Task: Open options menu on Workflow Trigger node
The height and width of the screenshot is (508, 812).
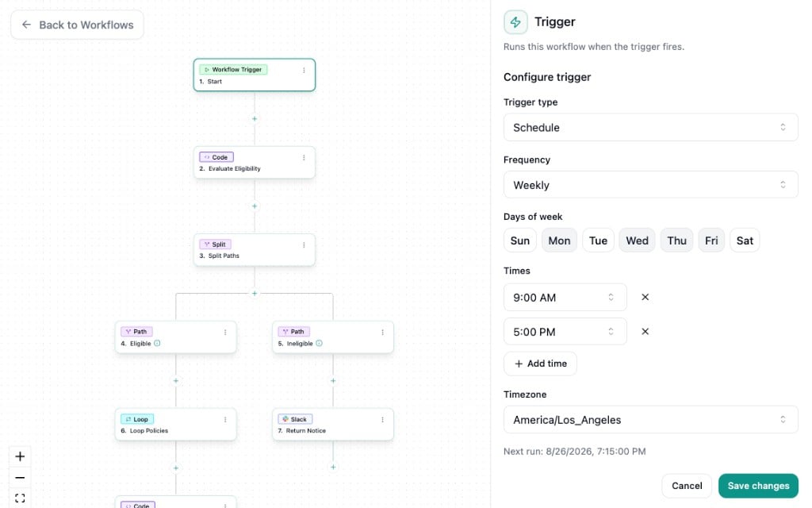Action: 304,70
